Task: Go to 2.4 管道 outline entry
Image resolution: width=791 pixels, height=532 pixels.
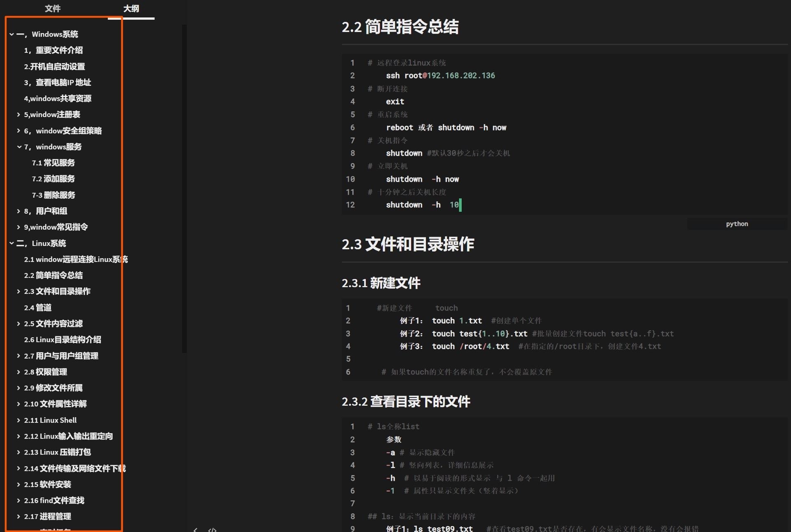Action: click(37, 308)
